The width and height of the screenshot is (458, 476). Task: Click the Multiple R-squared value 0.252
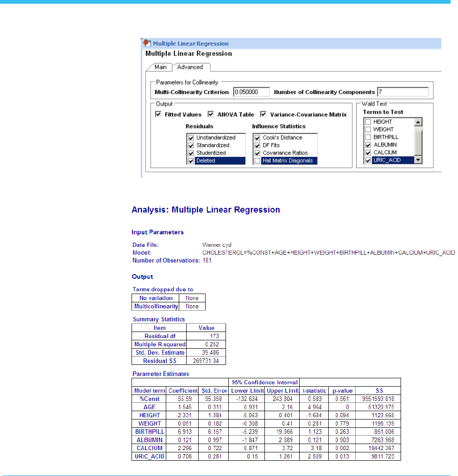point(212,344)
